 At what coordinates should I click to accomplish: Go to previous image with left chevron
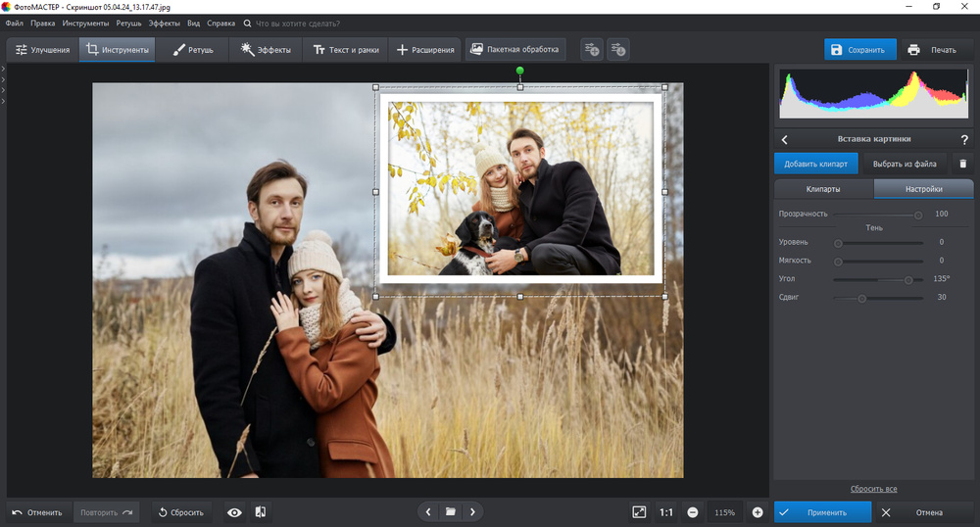[428, 512]
